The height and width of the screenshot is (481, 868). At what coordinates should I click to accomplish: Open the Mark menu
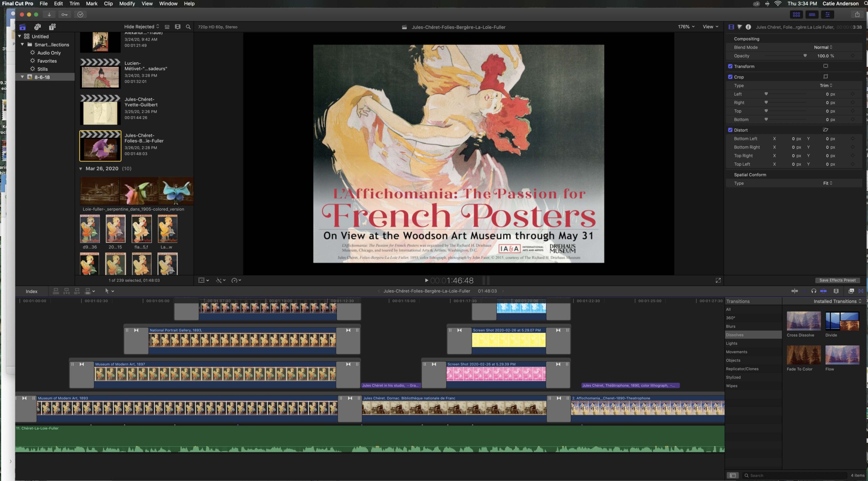(x=92, y=3)
